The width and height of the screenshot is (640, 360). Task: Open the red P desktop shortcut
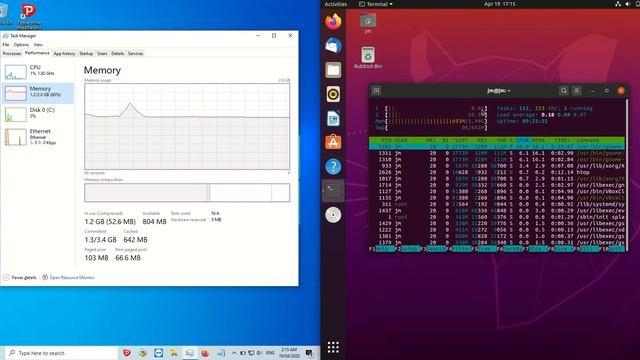click(x=29, y=16)
